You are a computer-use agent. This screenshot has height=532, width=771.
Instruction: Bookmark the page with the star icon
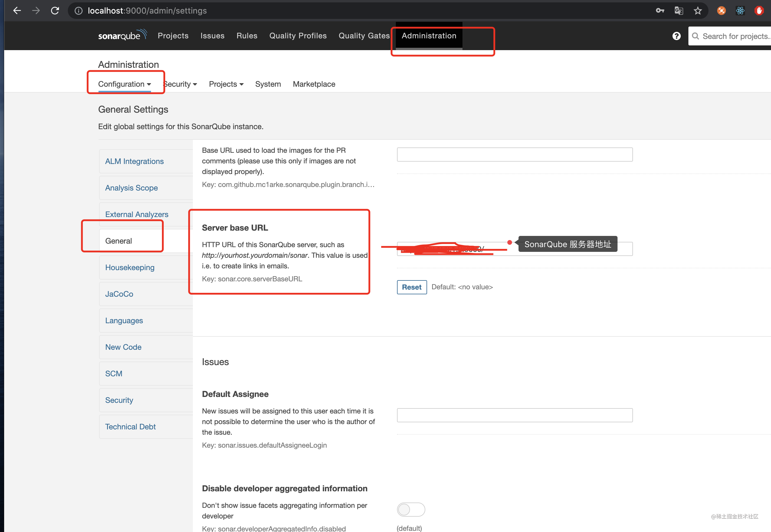pyautogui.click(x=697, y=10)
